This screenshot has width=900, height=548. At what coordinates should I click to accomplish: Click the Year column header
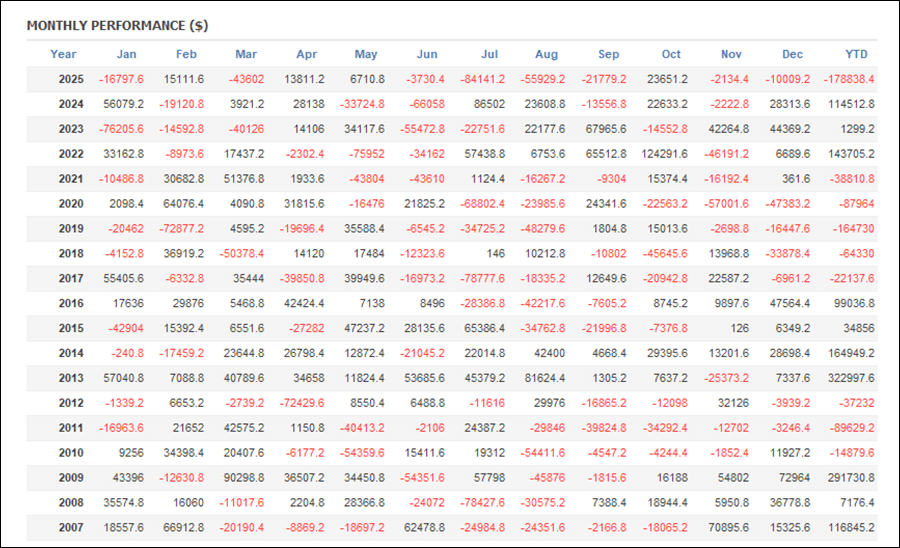click(x=63, y=54)
